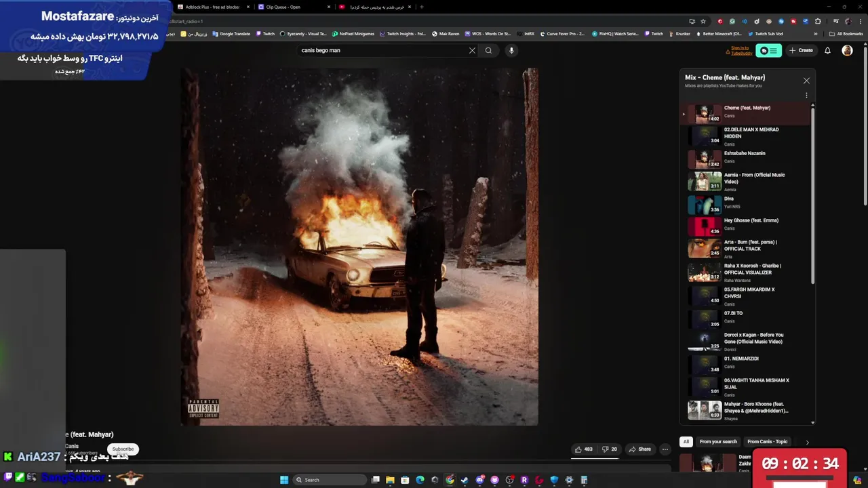Play 'Aemia - From (Official Music Video)'

[x=747, y=182]
